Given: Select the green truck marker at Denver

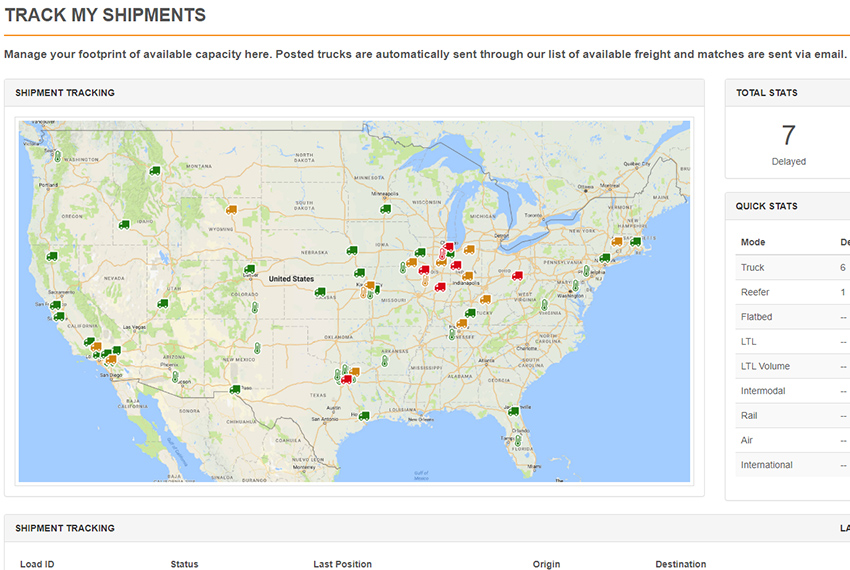Looking at the screenshot, I should (249, 269).
